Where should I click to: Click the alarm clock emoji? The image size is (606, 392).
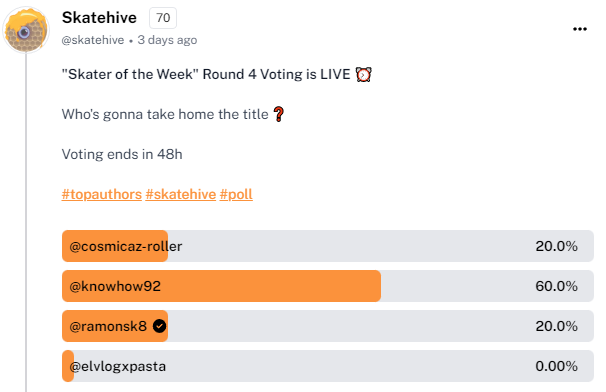(x=363, y=74)
